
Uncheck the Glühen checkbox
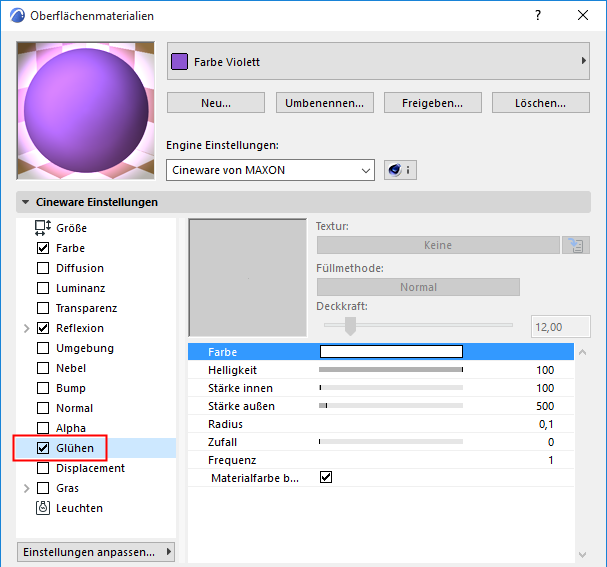[43, 448]
